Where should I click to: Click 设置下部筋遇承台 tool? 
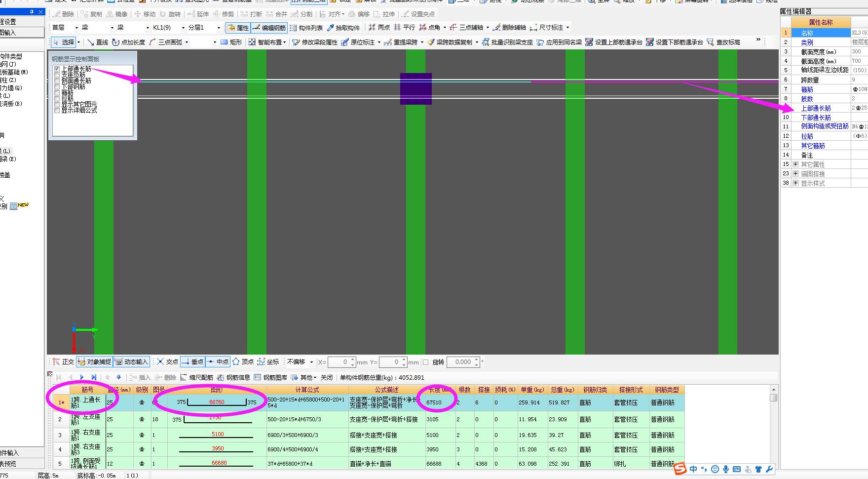tap(675, 42)
